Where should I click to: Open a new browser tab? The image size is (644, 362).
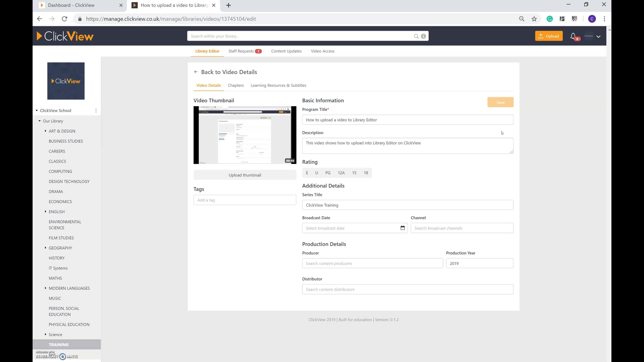(x=229, y=5)
